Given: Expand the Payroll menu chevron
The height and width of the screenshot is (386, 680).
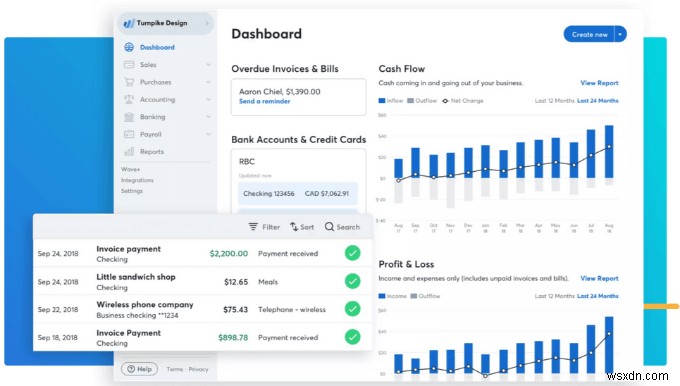Looking at the screenshot, I should pos(208,134).
